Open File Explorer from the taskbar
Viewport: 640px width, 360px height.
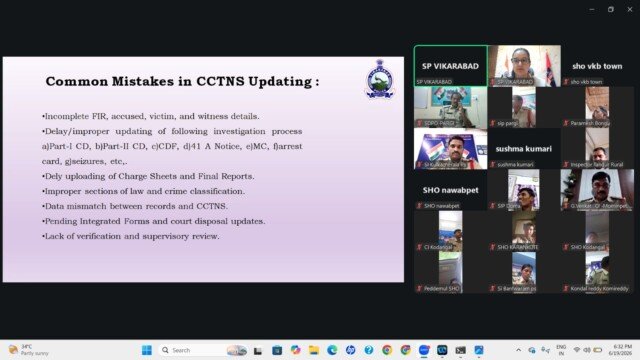(x=313, y=350)
